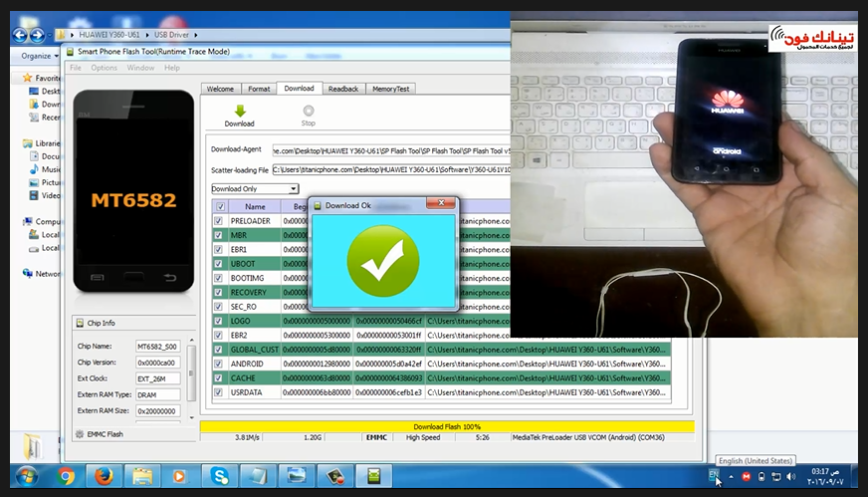Switch to the Format tab
This screenshot has width=868, height=497.
click(x=259, y=89)
